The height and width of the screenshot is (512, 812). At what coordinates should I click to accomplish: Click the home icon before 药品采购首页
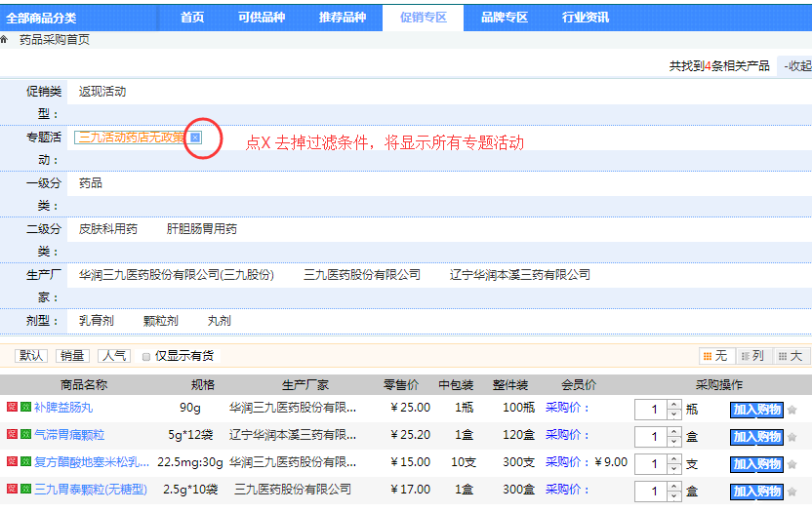pyautogui.click(x=4, y=39)
